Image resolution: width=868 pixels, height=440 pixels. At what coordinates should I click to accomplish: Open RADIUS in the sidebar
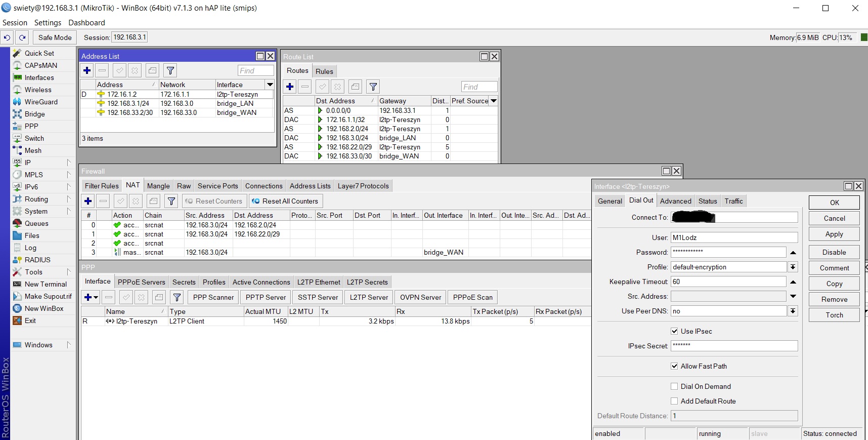37,260
